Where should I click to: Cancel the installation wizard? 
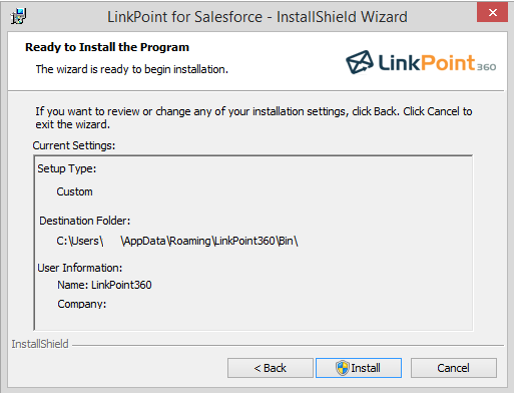pyautogui.click(x=454, y=368)
